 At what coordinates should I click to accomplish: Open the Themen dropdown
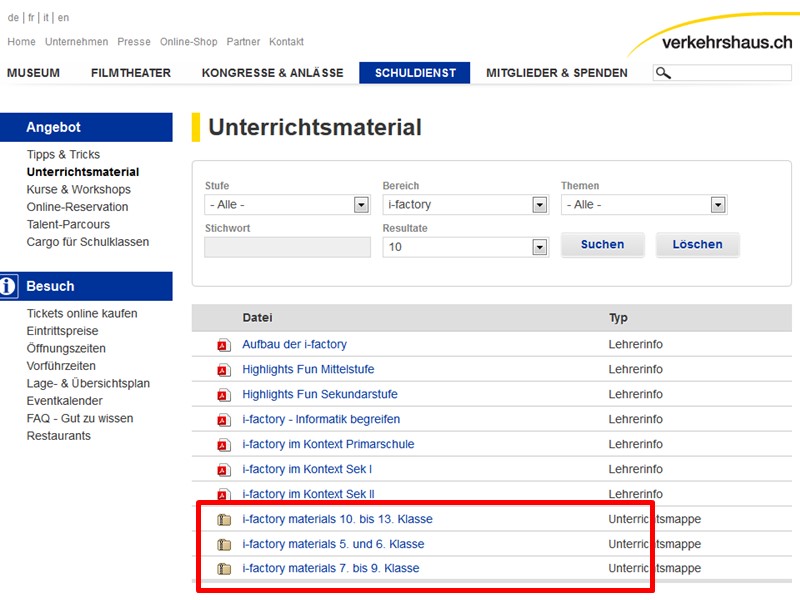643,205
